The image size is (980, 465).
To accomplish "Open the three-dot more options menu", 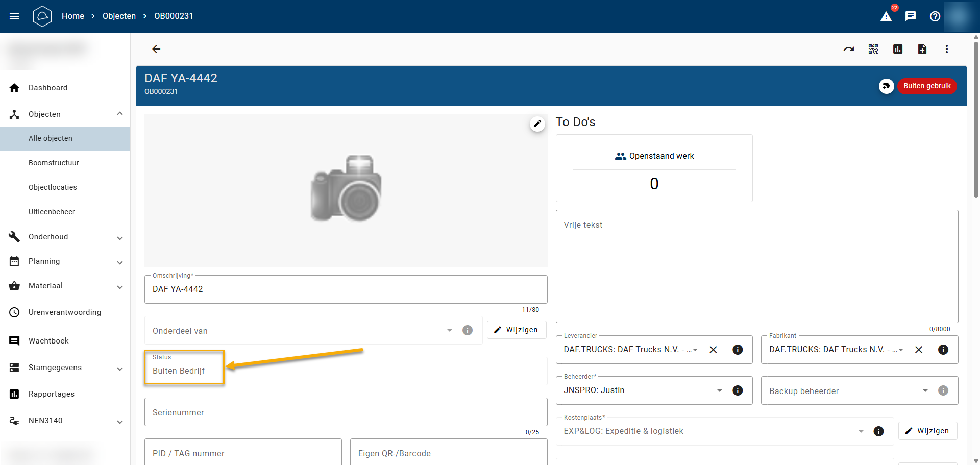I will [x=947, y=49].
